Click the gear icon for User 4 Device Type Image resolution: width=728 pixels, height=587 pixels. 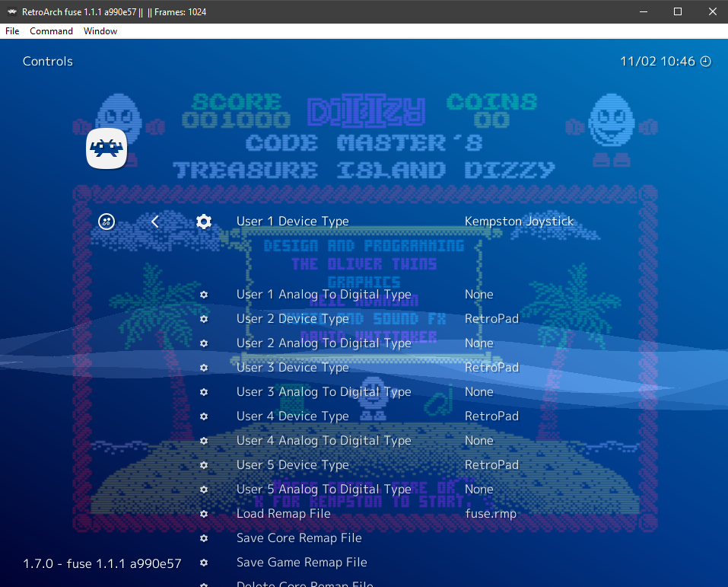(x=204, y=416)
